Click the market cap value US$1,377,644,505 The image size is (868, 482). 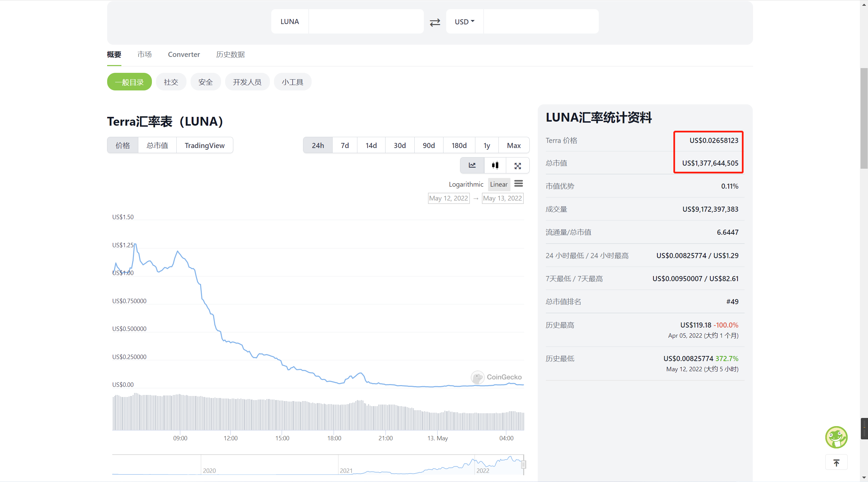[710, 163]
